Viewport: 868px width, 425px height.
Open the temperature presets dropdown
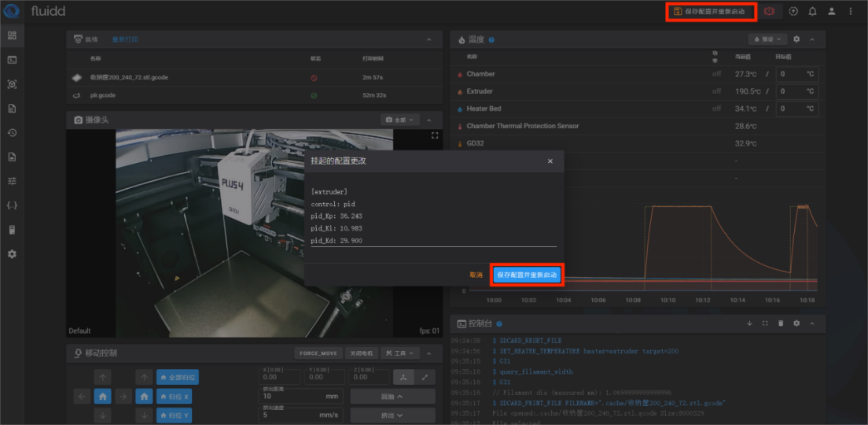coord(767,39)
